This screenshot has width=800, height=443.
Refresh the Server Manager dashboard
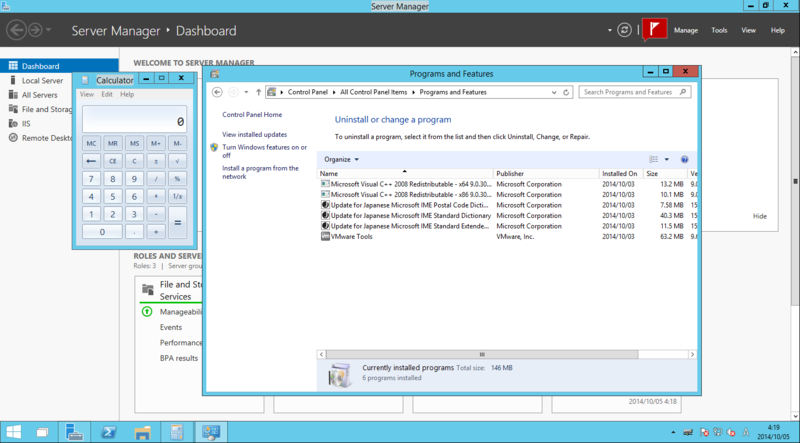[624, 30]
